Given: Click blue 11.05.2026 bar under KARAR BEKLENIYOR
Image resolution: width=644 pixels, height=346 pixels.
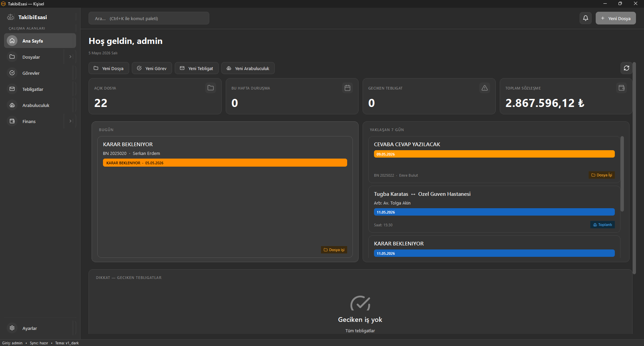Looking at the screenshot, I should point(494,253).
